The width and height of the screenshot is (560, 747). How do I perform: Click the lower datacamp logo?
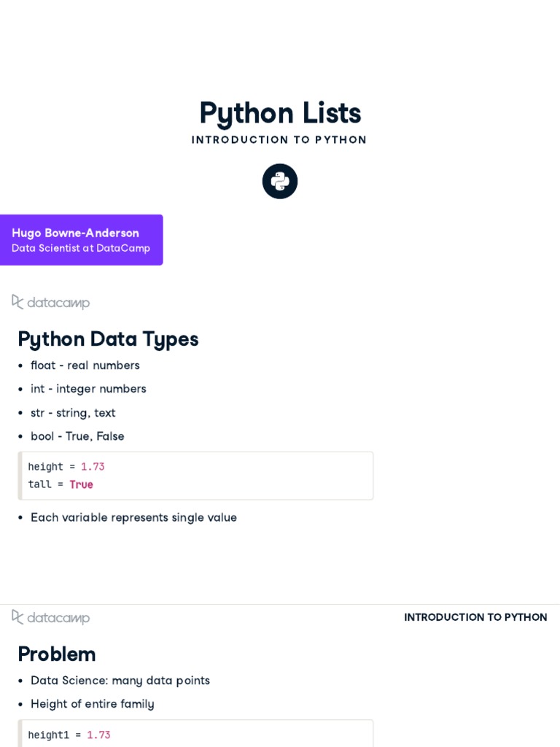tap(51, 617)
